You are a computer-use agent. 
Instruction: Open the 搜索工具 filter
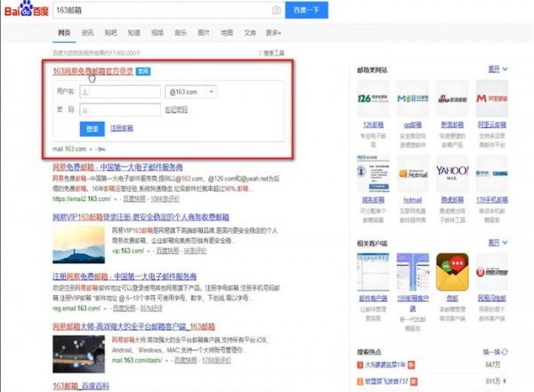tap(271, 53)
